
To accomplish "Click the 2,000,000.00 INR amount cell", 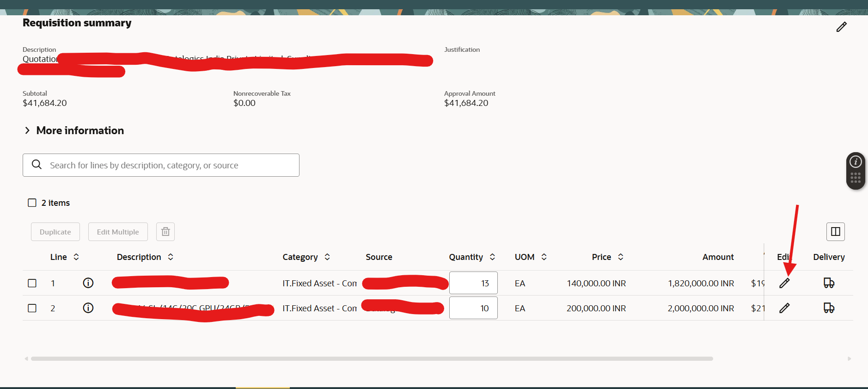I will pos(701,309).
